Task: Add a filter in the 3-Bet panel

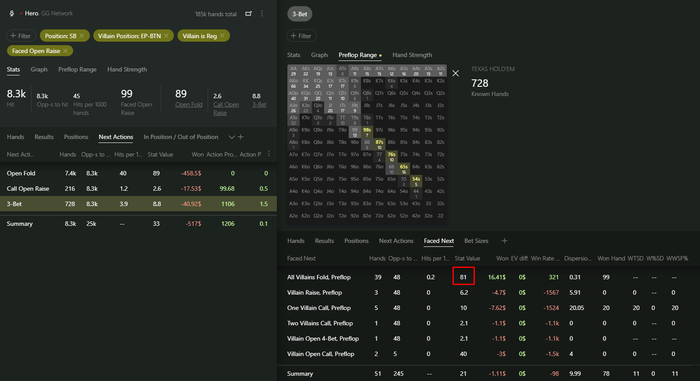Action: [x=301, y=36]
